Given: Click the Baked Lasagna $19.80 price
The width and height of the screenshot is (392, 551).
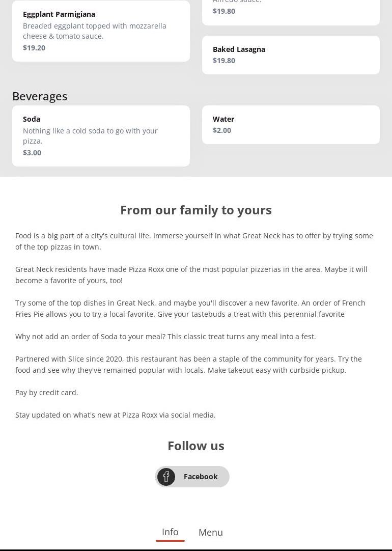Looking at the screenshot, I should click(x=224, y=61).
